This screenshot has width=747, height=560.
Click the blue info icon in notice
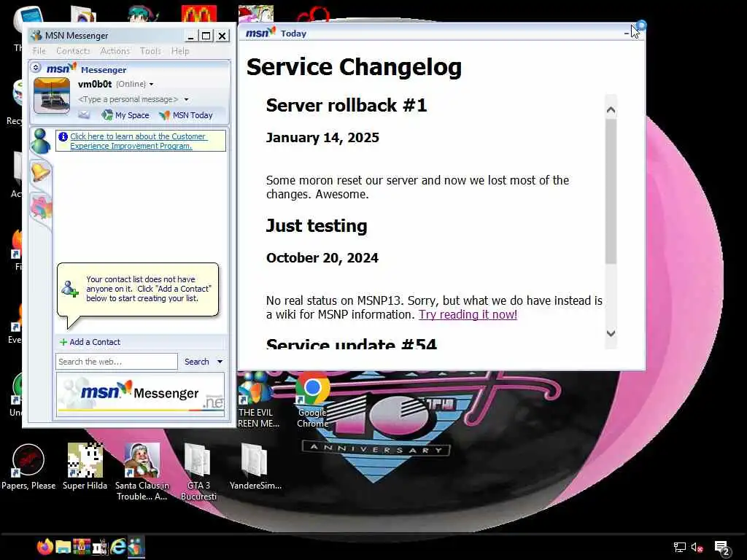coord(63,136)
